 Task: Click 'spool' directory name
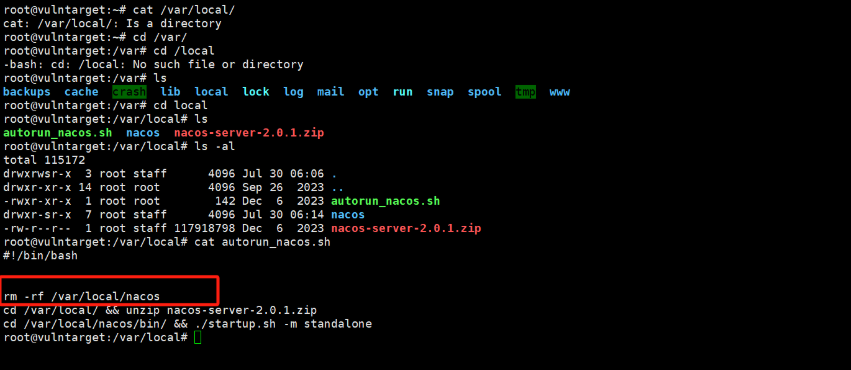tap(485, 92)
